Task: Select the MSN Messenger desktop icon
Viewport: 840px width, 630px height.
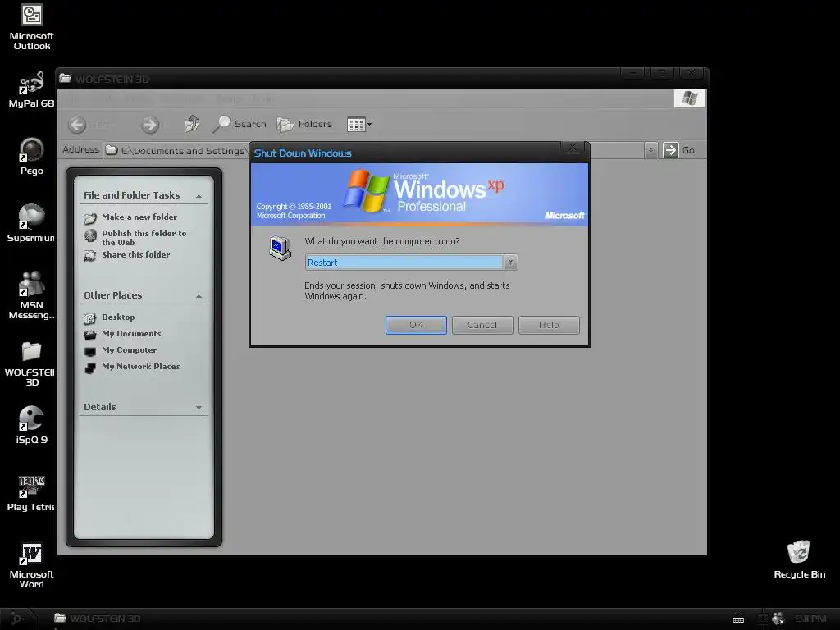Action: (32, 295)
